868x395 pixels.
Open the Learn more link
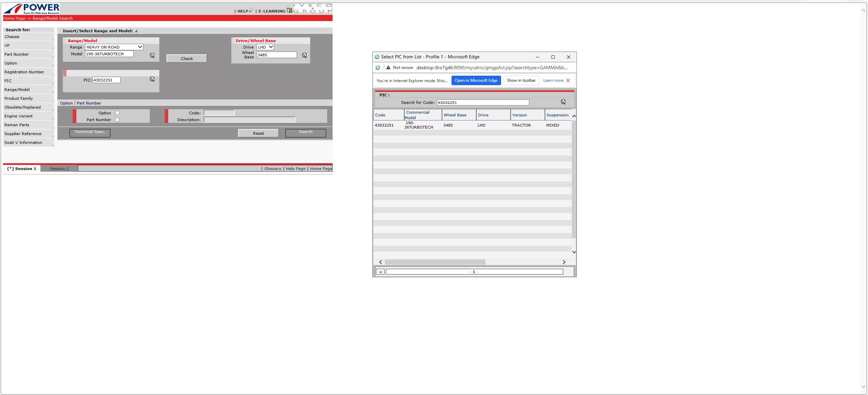pos(553,80)
